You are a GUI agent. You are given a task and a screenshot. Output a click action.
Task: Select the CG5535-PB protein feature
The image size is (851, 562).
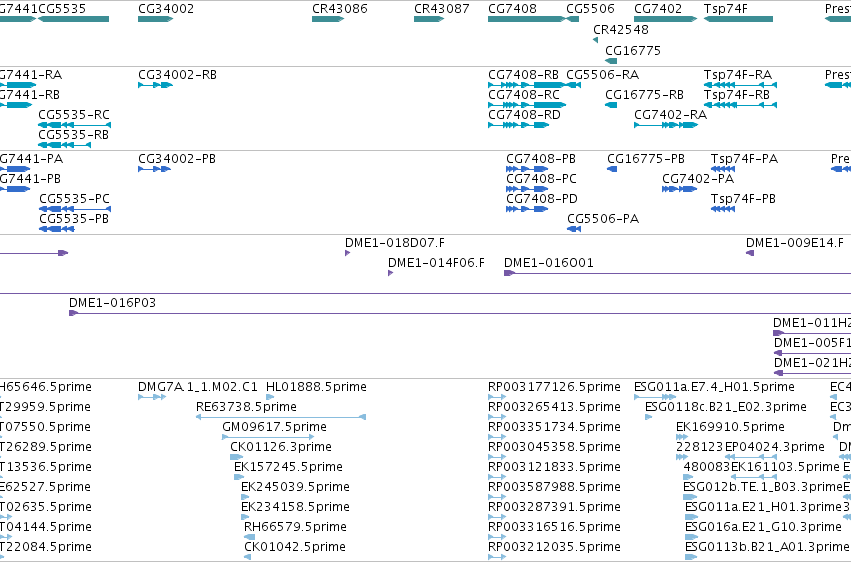[x=56, y=229]
